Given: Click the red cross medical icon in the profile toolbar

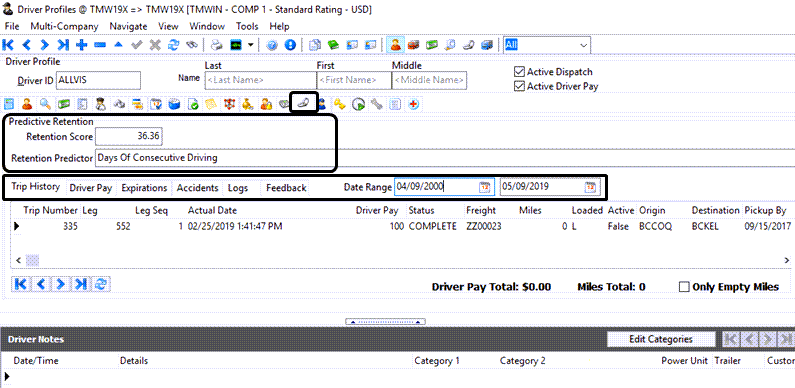Looking at the screenshot, I should [413, 104].
